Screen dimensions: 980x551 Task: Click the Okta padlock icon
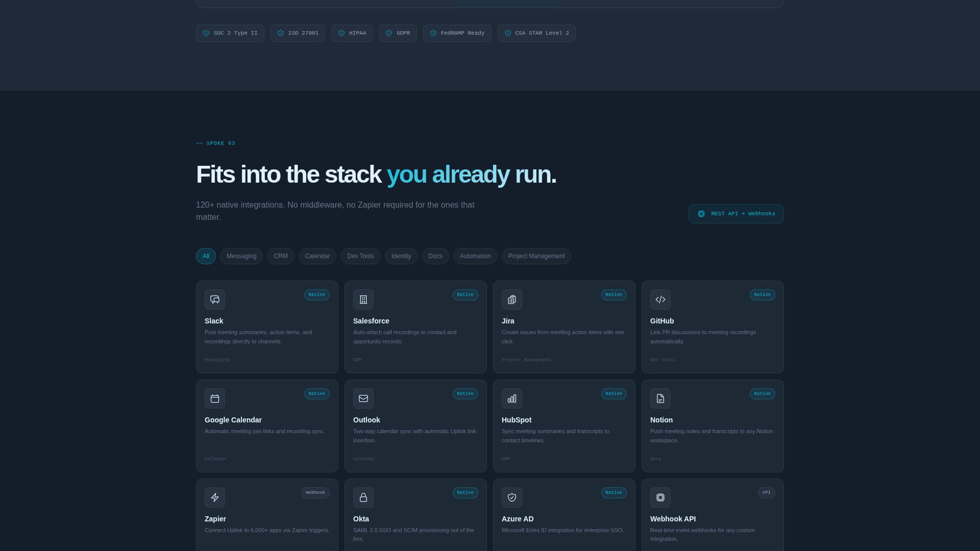pos(363,497)
